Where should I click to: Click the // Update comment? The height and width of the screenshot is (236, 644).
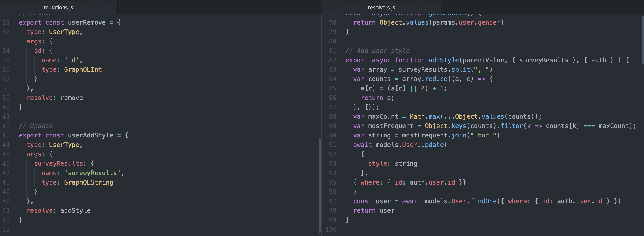[36, 126]
